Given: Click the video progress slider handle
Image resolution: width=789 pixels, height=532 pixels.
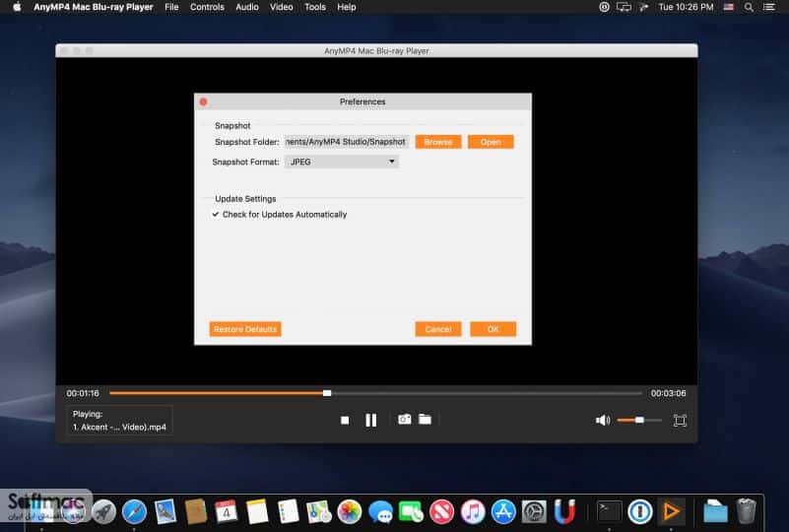Looking at the screenshot, I should [327, 393].
